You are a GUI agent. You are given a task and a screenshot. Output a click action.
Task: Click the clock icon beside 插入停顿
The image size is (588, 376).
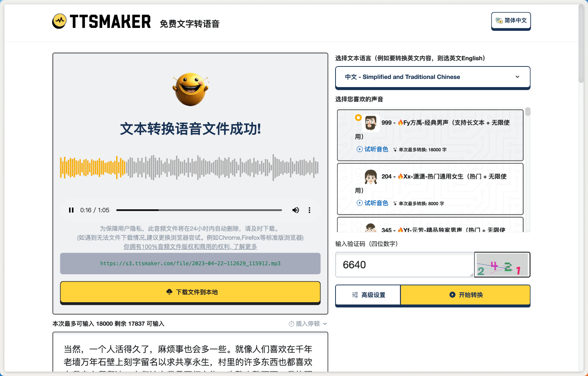(291, 323)
